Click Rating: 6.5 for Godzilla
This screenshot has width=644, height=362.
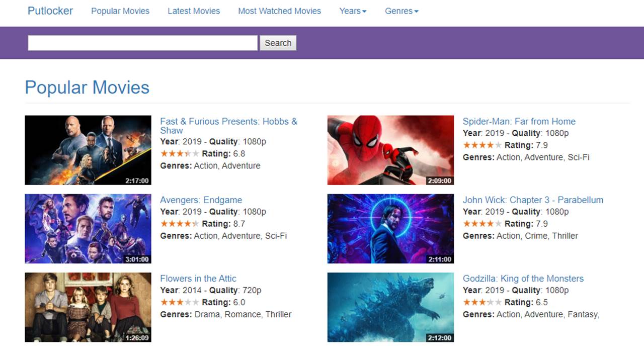tap(526, 302)
